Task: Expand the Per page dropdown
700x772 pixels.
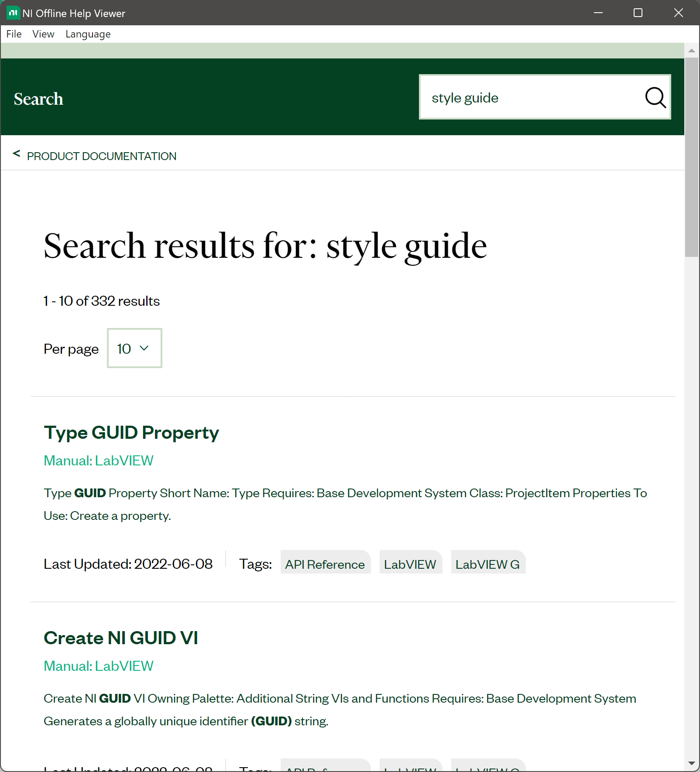Action: pyautogui.click(x=134, y=348)
